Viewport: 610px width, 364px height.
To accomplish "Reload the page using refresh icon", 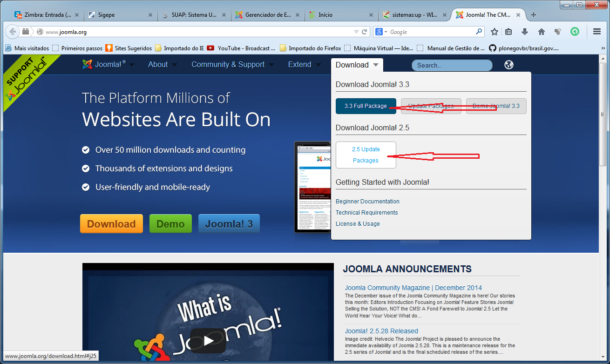I will click(365, 32).
